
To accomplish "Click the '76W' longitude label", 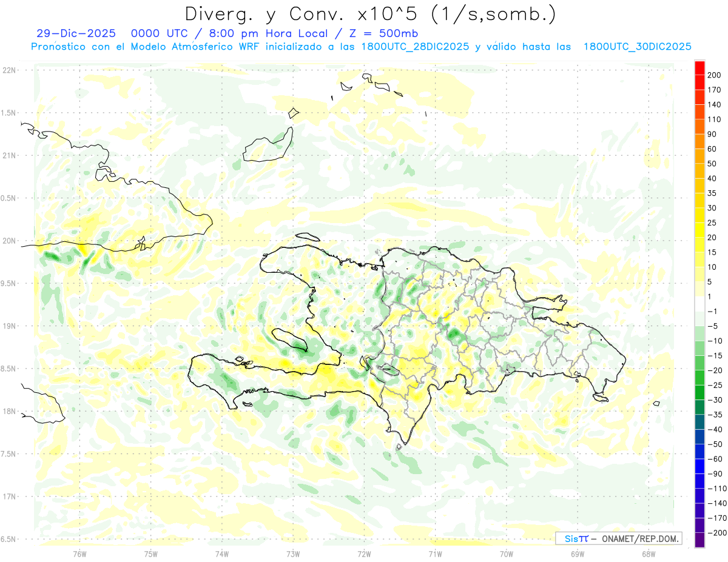I will click(x=79, y=554).
